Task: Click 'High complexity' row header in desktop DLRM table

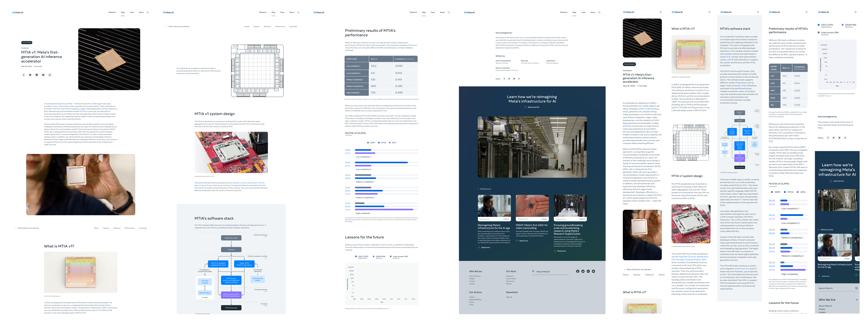Action: [357, 93]
